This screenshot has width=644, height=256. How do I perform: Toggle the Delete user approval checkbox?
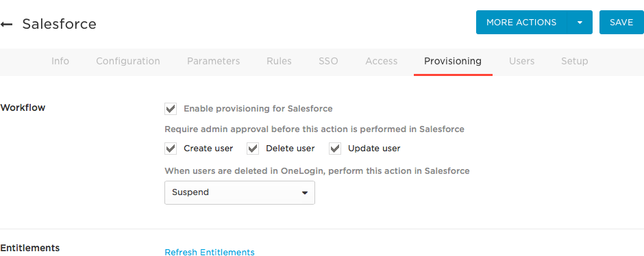(x=253, y=149)
